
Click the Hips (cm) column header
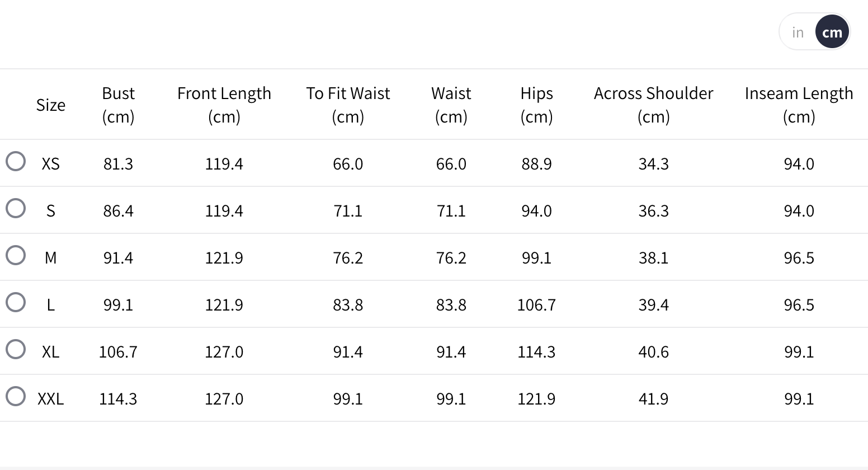pyautogui.click(x=536, y=105)
